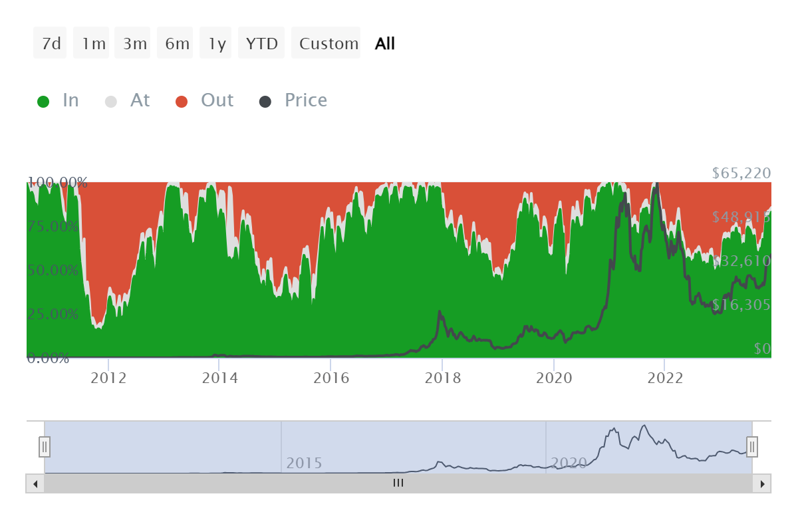This screenshot has width=798, height=532.
Task: Click the 2022 x-axis label
Action: (x=665, y=378)
